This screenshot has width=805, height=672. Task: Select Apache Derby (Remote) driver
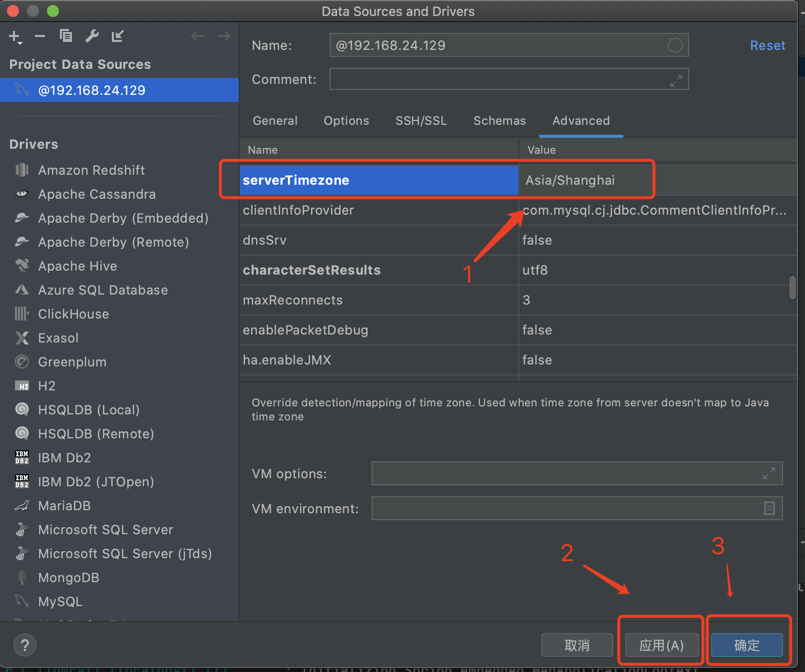pos(119,242)
